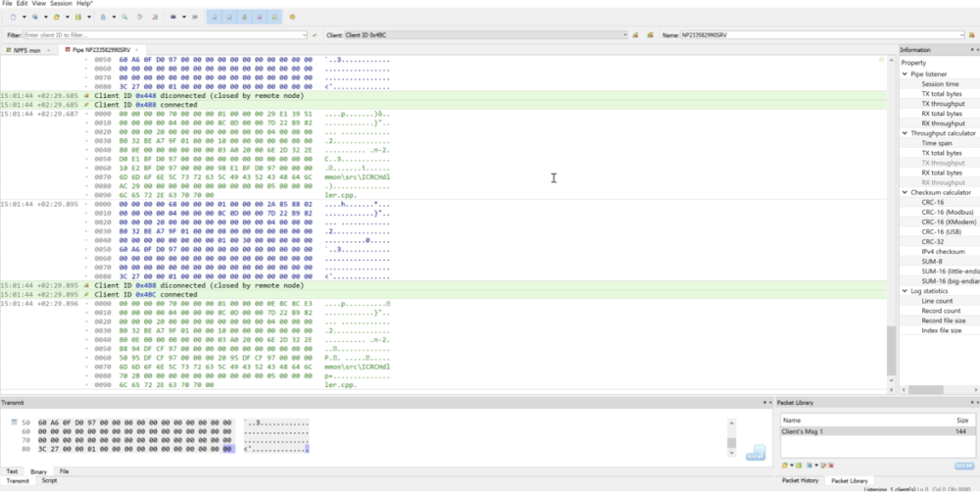Collapse the Log statistics group
980x494 pixels.
[x=905, y=291]
